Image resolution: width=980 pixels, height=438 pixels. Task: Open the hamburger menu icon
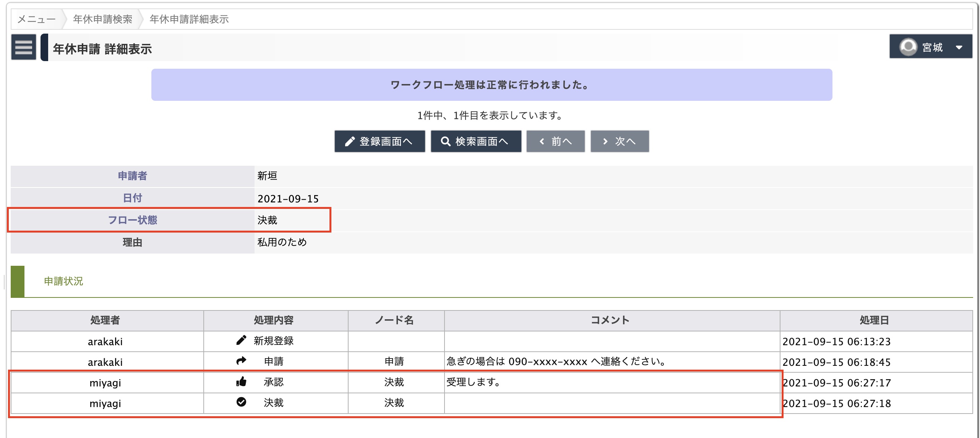coord(24,47)
